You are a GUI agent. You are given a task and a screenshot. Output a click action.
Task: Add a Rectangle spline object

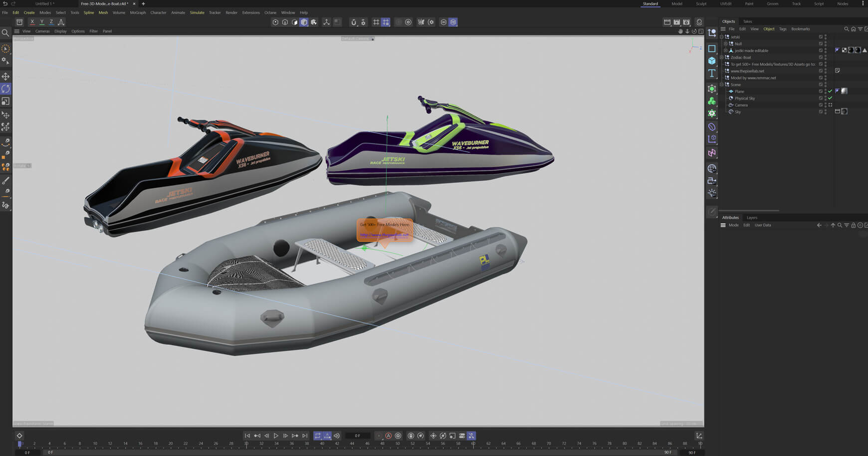712,48
